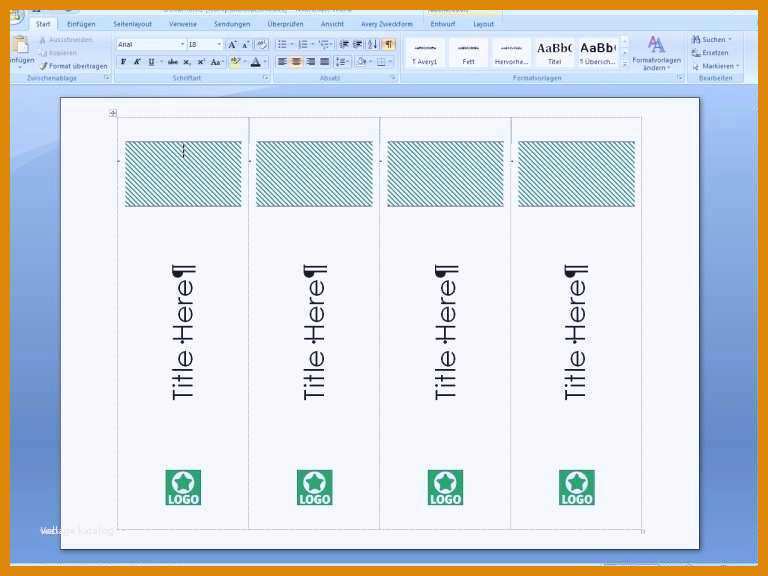Toggle italic formatting (K)
This screenshot has width=768, height=576.
[x=137, y=62]
